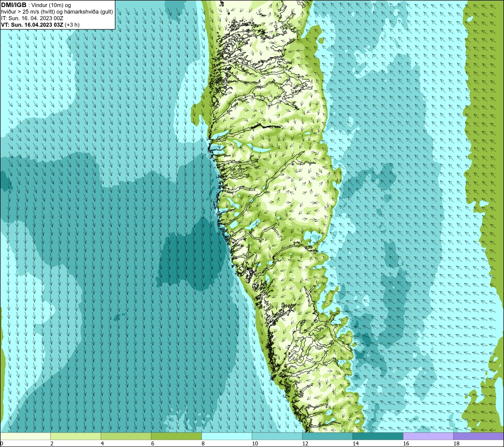Click the "IT: Sun. 16. 04. 2023 00Z" line
504x447 pixels.
pos(32,18)
